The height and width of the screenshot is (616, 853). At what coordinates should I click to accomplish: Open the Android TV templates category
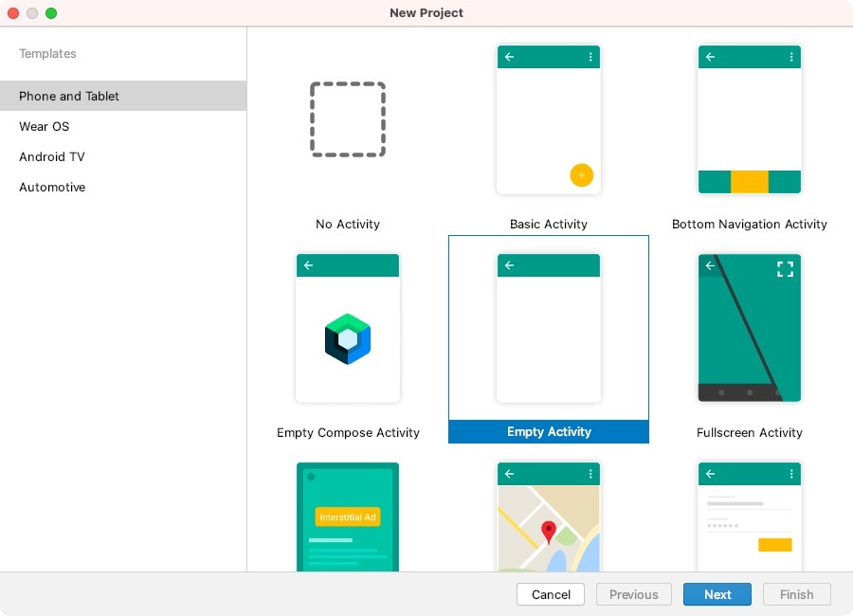pos(123,156)
